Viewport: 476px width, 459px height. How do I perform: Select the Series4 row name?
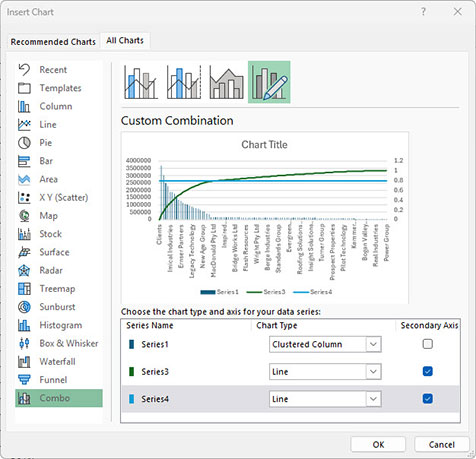tap(155, 399)
